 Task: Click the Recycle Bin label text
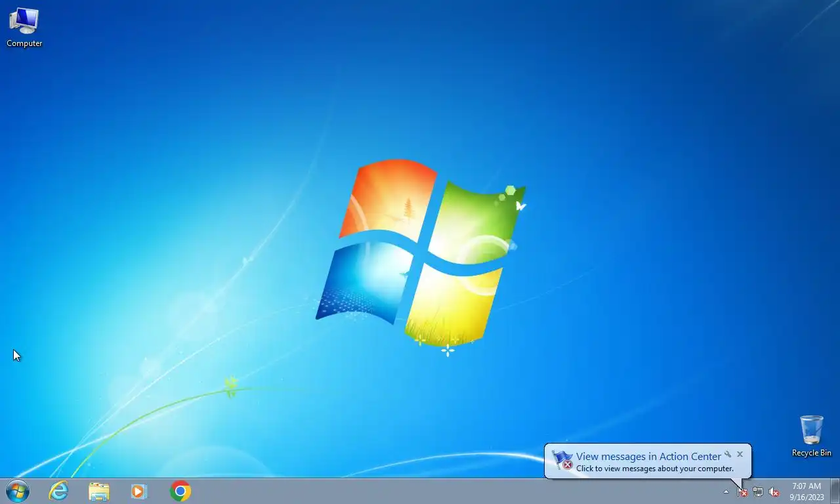click(x=811, y=453)
